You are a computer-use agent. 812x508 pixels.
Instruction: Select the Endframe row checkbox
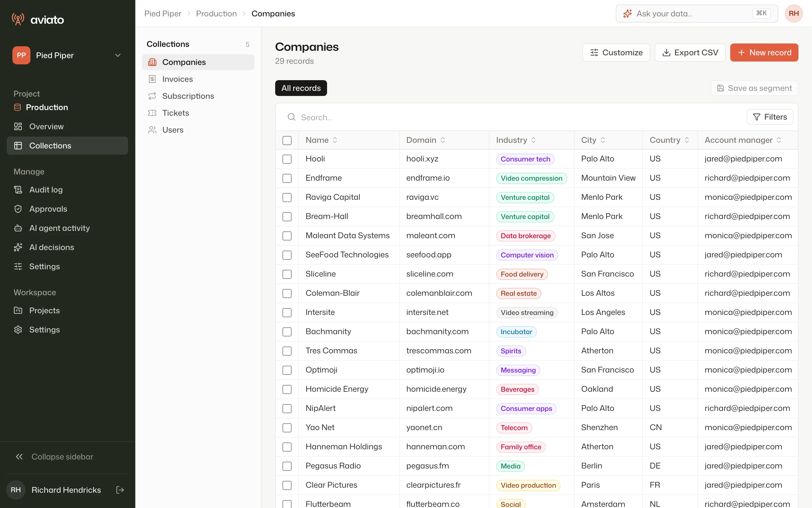[x=287, y=178]
